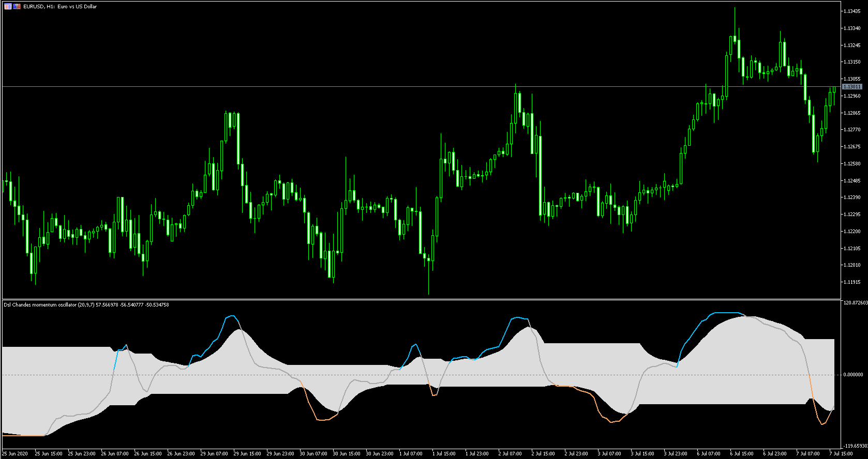Click the 1.12675 price scale value
This screenshot has width=868, height=459.
(852, 147)
